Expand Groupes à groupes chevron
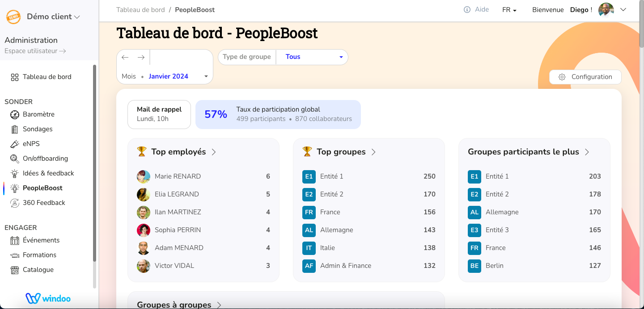 (219, 305)
